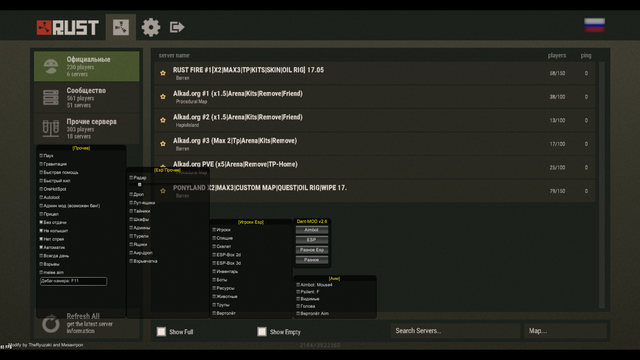Viewport: 640px width, 360px height.
Task: Click the Refresh All circular arrow icon
Action: (51, 324)
